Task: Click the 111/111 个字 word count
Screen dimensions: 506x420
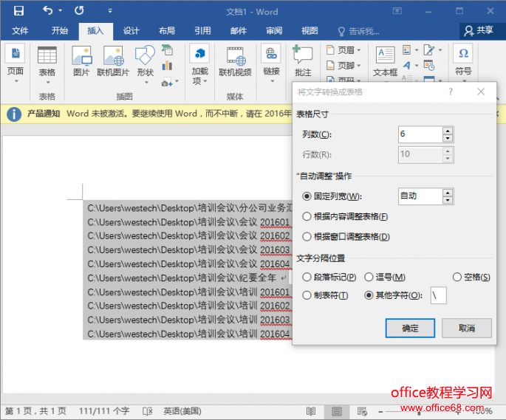Action: pos(104,411)
